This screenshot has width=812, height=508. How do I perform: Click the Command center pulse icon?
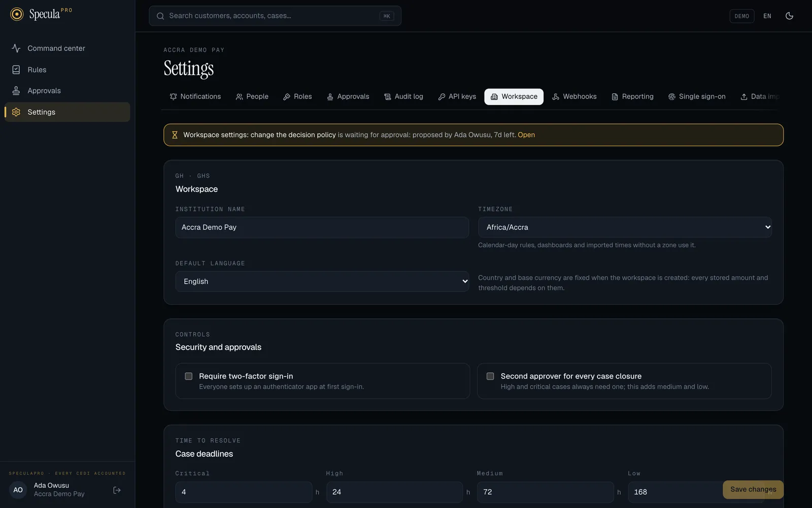pos(16,48)
